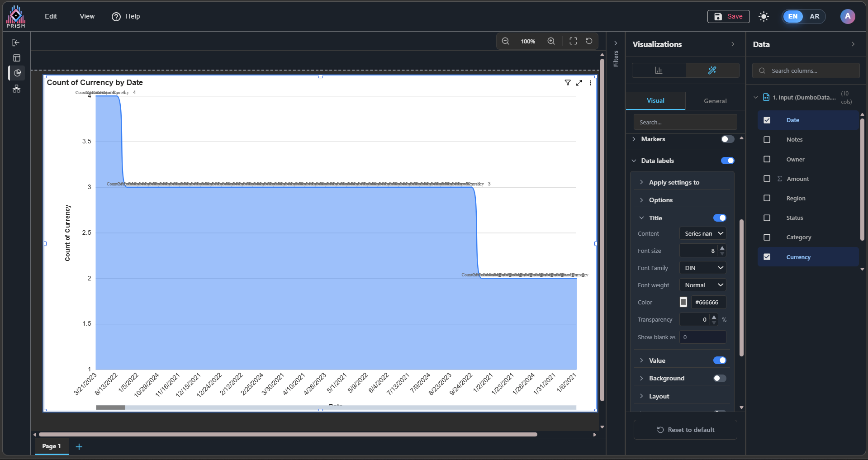The width and height of the screenshot is (868, 460).
Task: Check the Region column checkbox
Action: (x=767, y=198)
